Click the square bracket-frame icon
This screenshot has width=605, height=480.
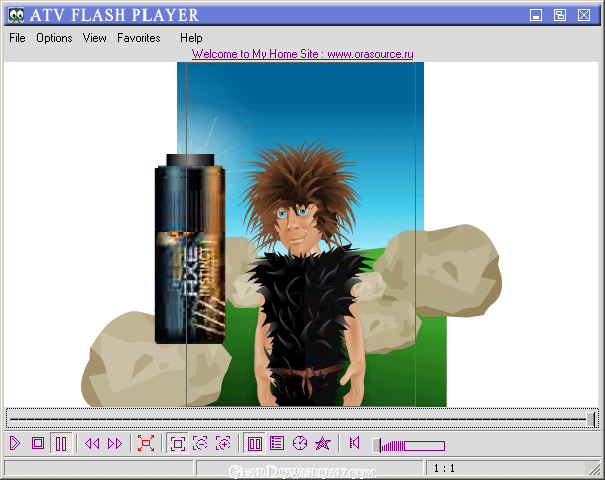coord(177,443)
